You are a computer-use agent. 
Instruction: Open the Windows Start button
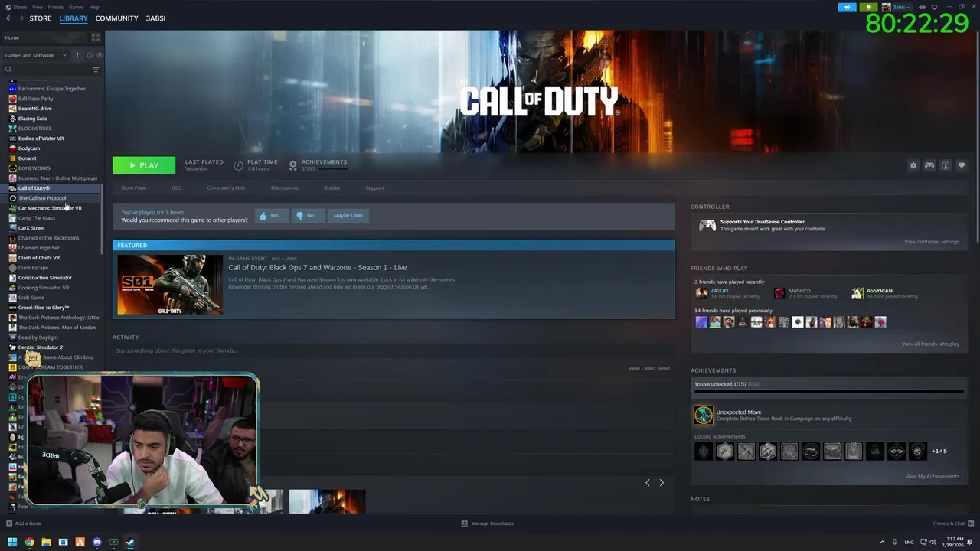[x=12, y=542]
